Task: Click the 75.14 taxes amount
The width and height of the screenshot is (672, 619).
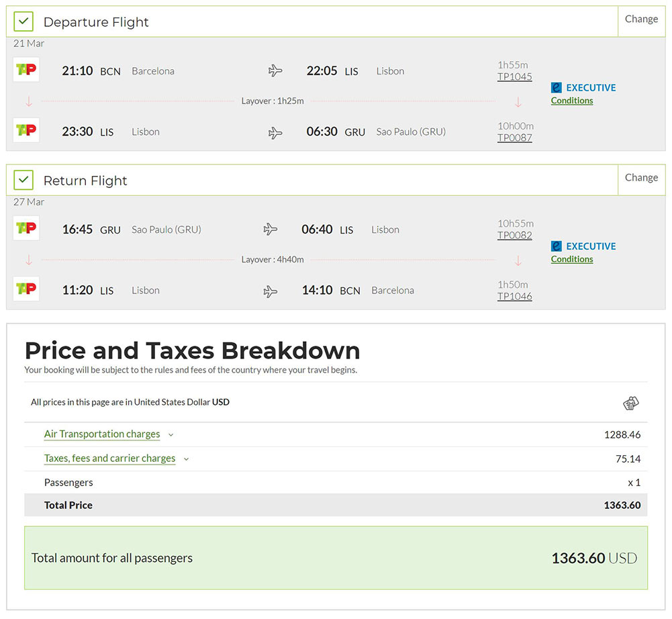Action: pos(628,459)
